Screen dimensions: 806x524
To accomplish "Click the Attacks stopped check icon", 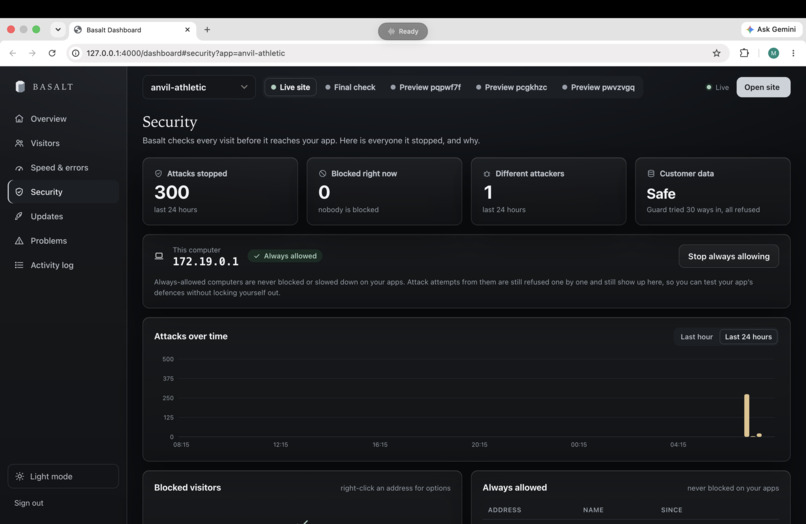I will tap(158, 174).
